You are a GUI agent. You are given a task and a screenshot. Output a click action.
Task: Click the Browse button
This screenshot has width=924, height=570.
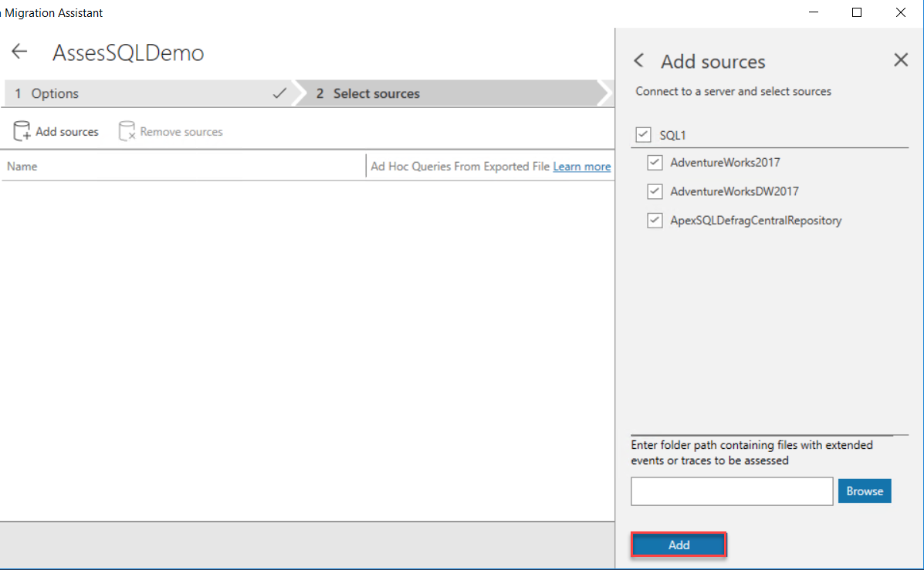865,491
